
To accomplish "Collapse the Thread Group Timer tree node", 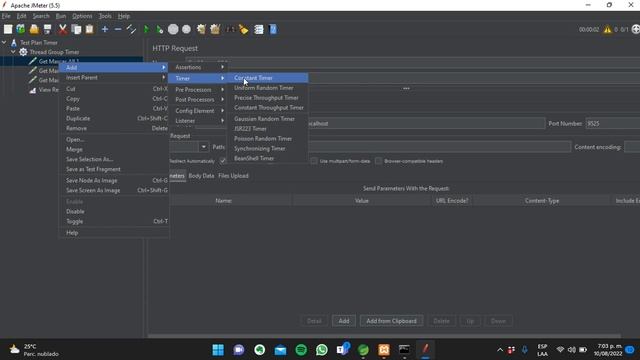I will [13, 52].
